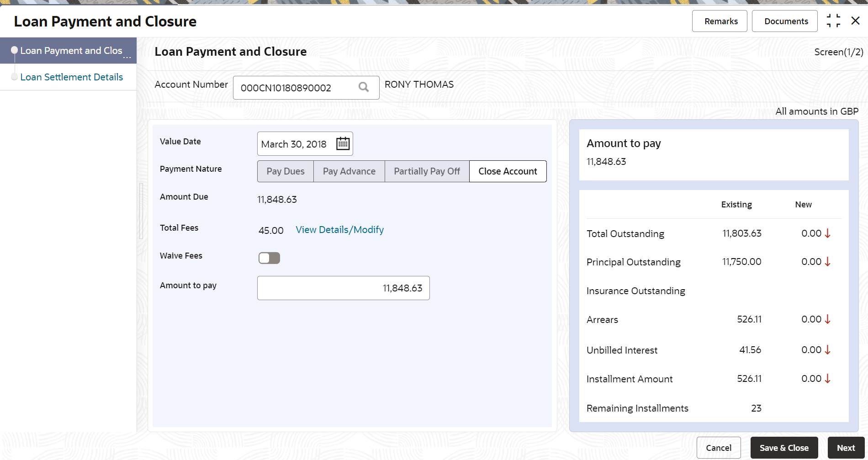
Task: Open the Remarks button
Action: coord(720,21)
